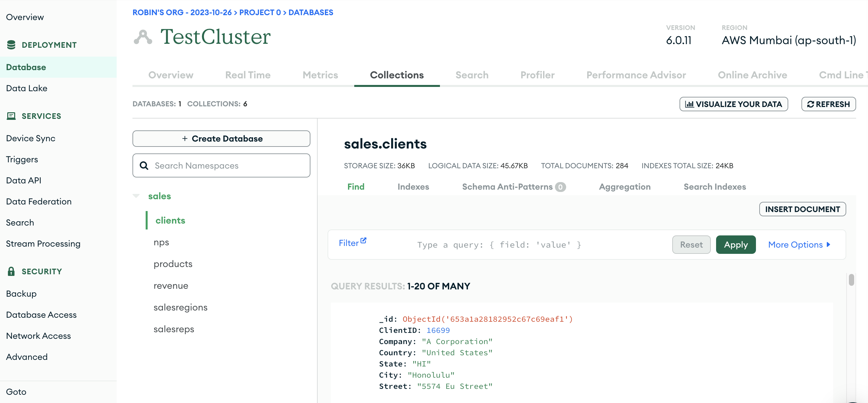Focus the Search Namespaces field
The height and width of the screenshot is (403, 868).
click(x=221, y=166)
